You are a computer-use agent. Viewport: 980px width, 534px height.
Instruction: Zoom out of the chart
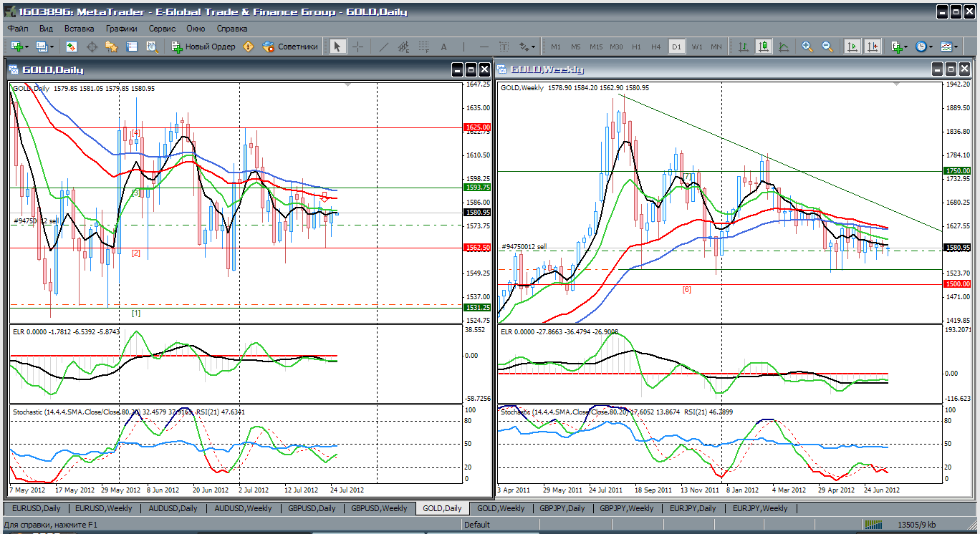coord(827,47)
